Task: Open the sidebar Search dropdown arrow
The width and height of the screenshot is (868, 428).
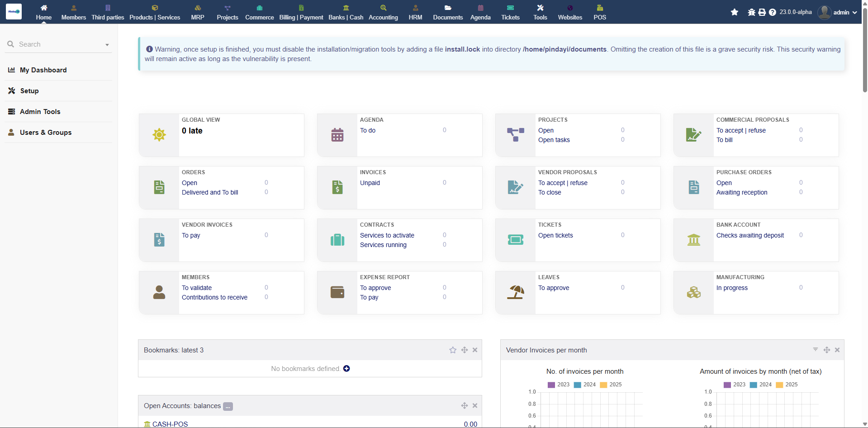Action: click(x=107, y=45)
